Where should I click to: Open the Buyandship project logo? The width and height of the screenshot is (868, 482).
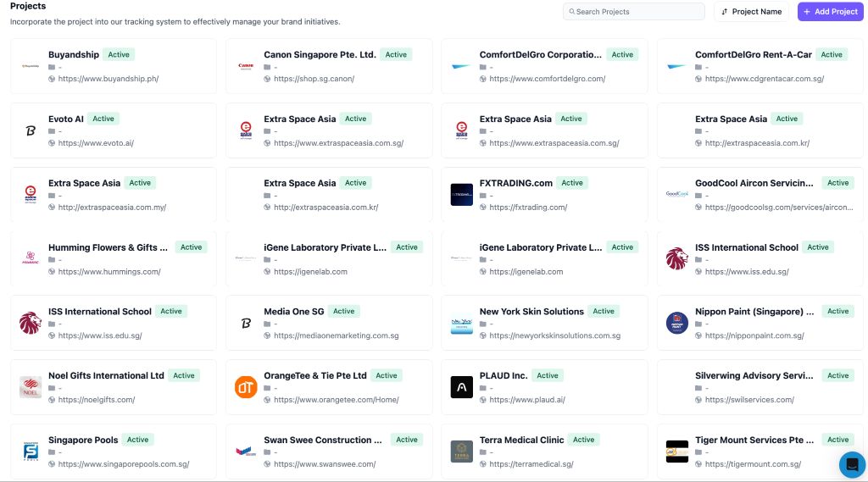31,66
